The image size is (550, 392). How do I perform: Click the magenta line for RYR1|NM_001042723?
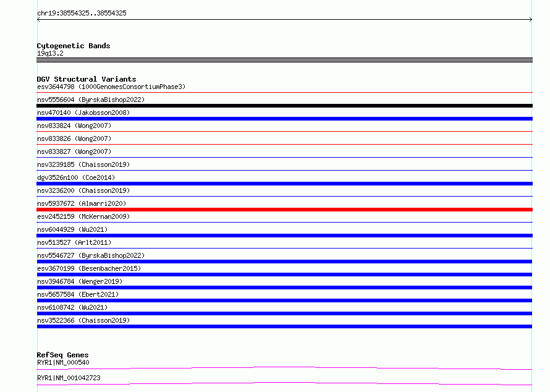(284, 383)
